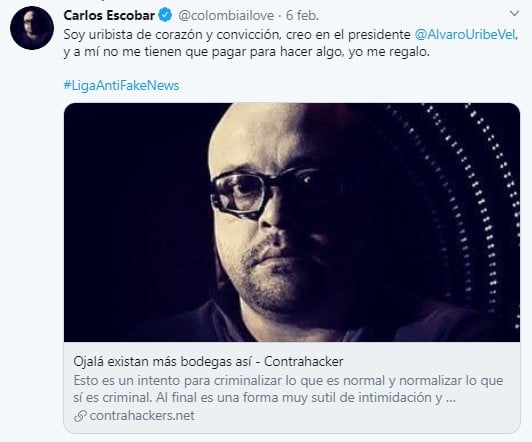Click the card text sí es criminal line
Screen dimensions: 532x442
265,398
